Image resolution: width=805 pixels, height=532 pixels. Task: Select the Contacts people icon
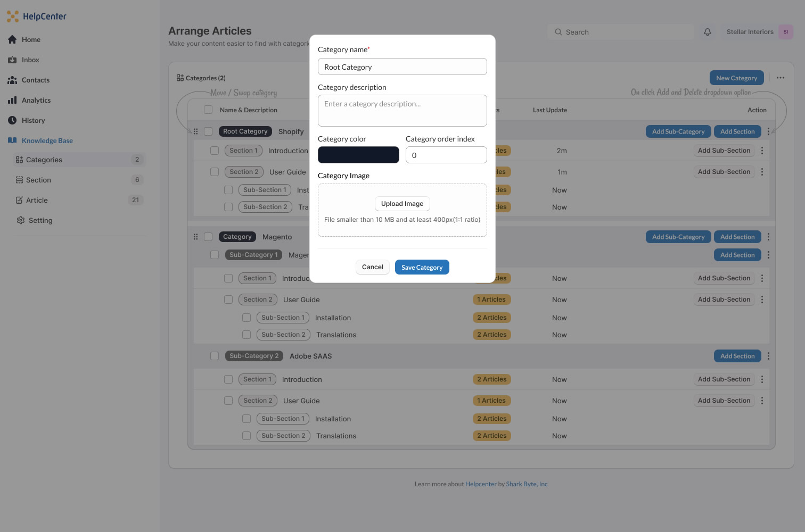(12, 80)
